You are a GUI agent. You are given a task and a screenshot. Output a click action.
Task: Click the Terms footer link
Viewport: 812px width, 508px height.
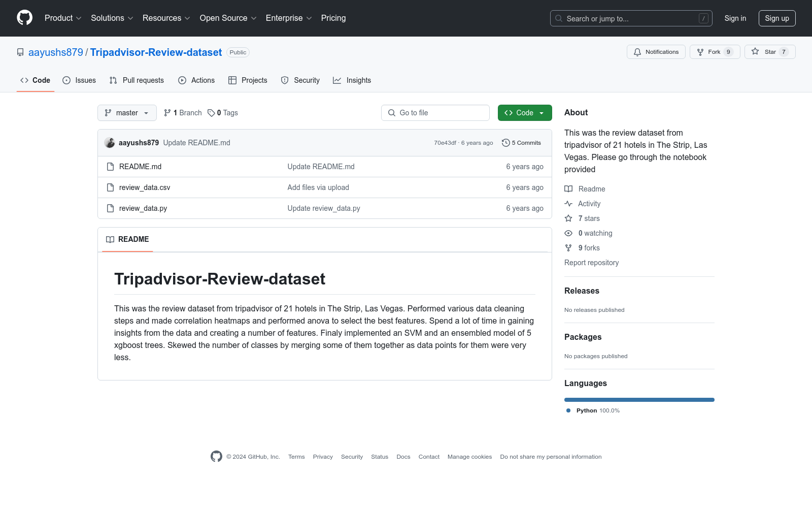(x=296, y=457)
